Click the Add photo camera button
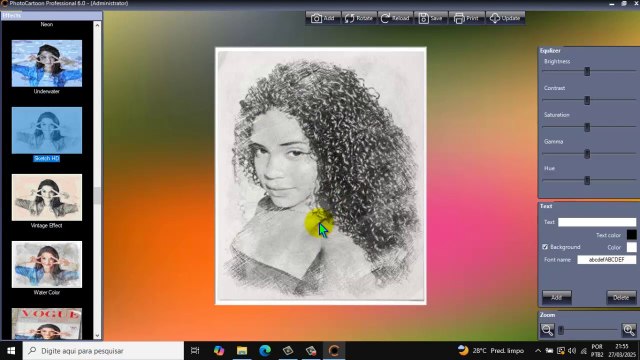 [x=323, y=18]
